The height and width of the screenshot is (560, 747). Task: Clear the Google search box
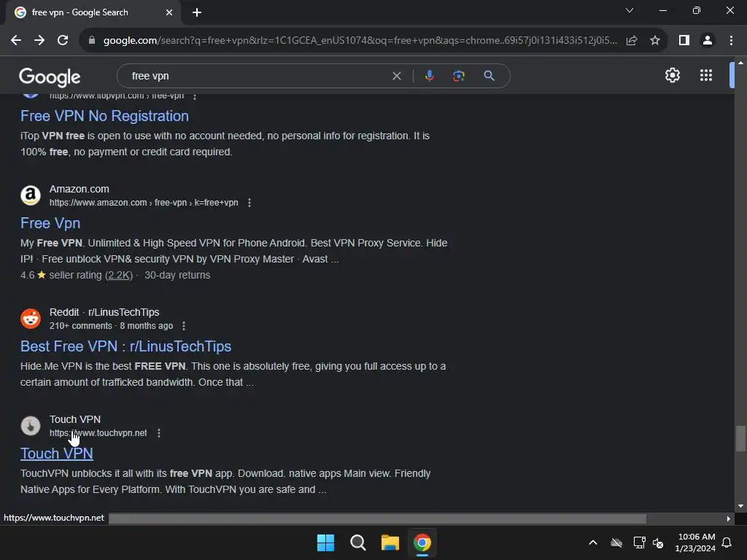pyautogui.click(x=396, y=76)
